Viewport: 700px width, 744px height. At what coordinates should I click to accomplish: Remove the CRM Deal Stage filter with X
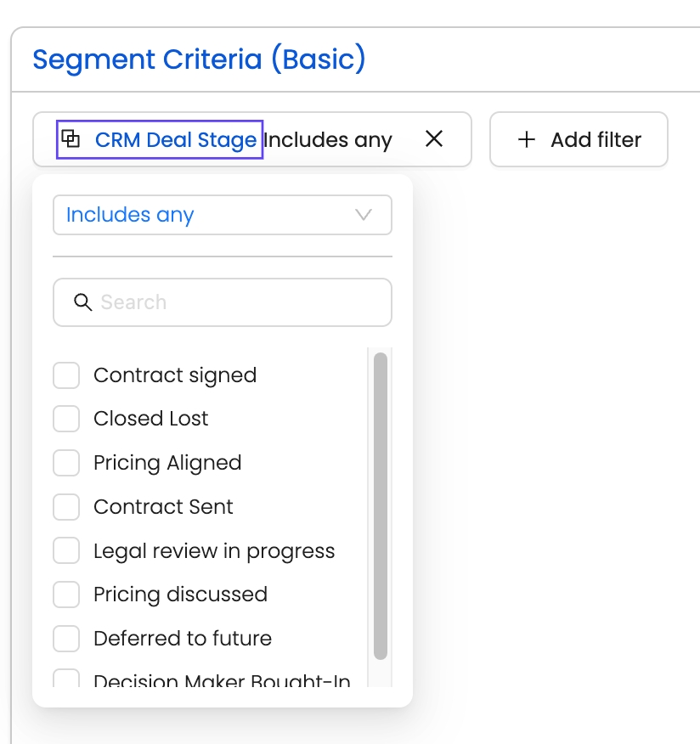tap(434, 139)
